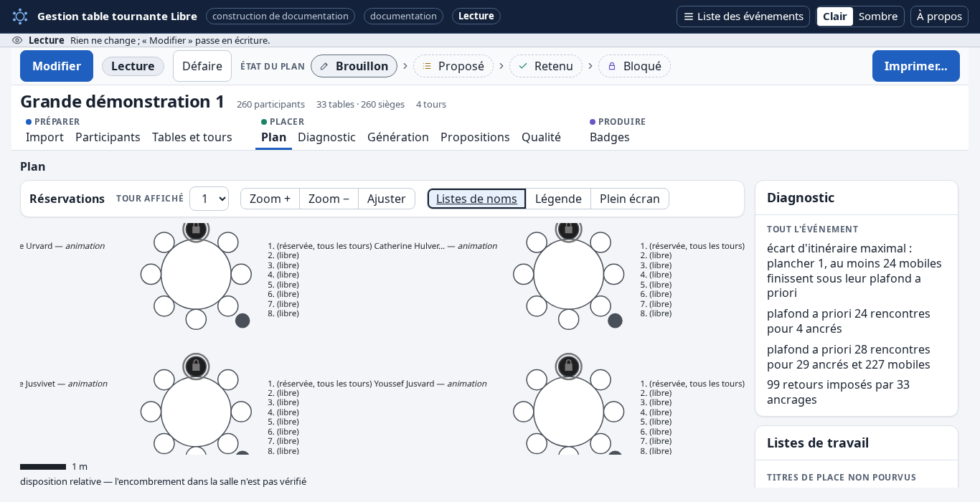This screenshot has width=980, height=502.
Task: Go to the Badges tab
Action: click(x=610, y=137)
